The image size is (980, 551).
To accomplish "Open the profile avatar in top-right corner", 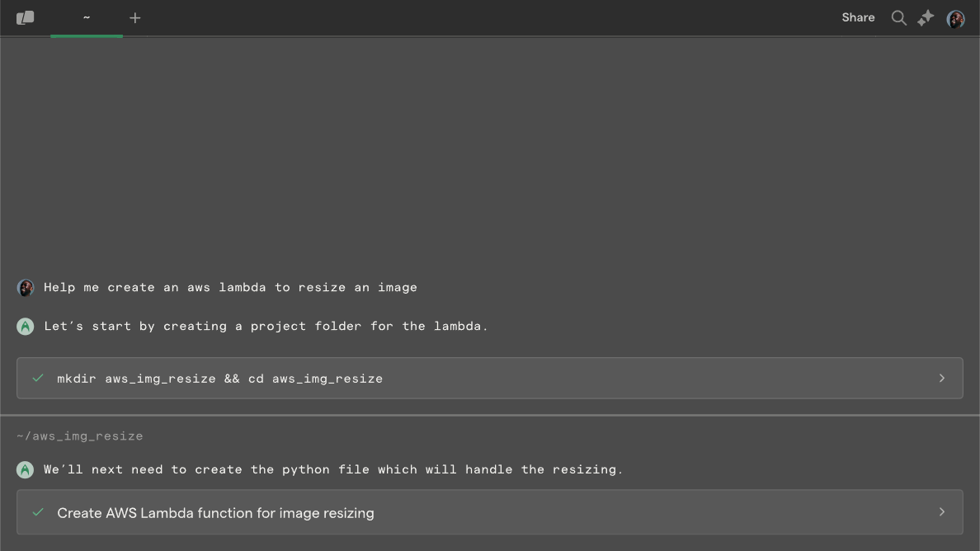I will (955, 19).
